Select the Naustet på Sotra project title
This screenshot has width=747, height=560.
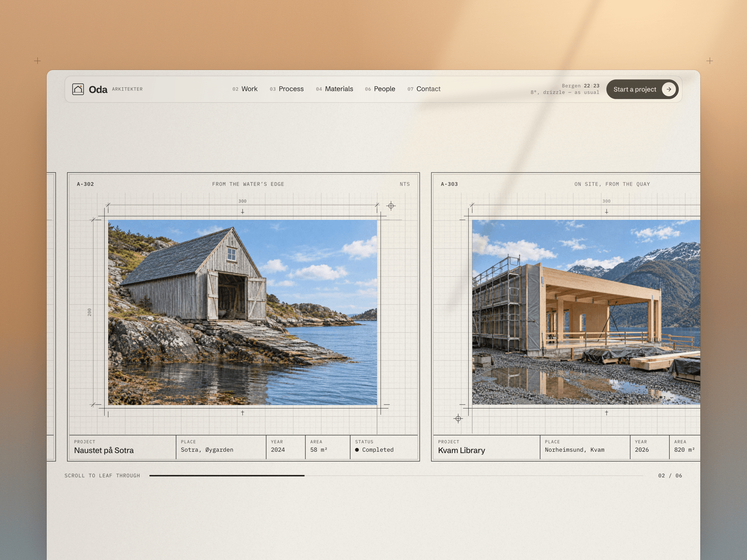click(104, 450)
